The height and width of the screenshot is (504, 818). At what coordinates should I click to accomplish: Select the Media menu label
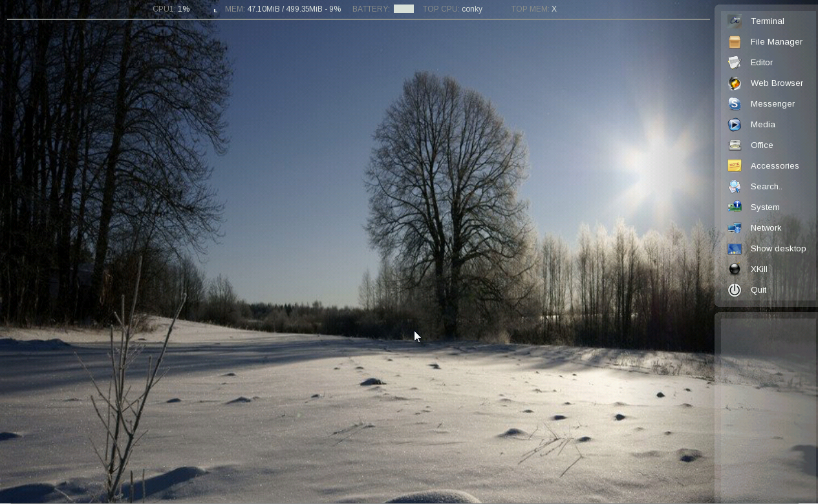click(x=763, y=125)
